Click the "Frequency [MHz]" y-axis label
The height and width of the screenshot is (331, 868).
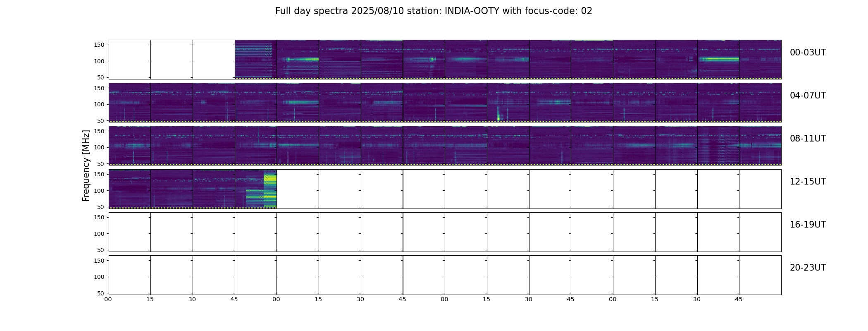(x=86, y=166)
